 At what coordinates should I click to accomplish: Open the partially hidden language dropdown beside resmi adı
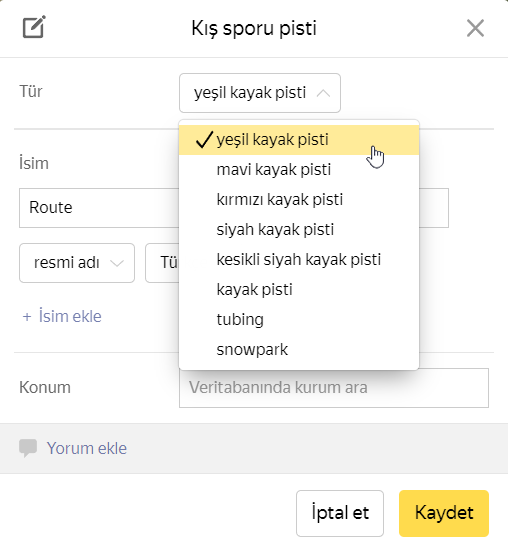162,263
